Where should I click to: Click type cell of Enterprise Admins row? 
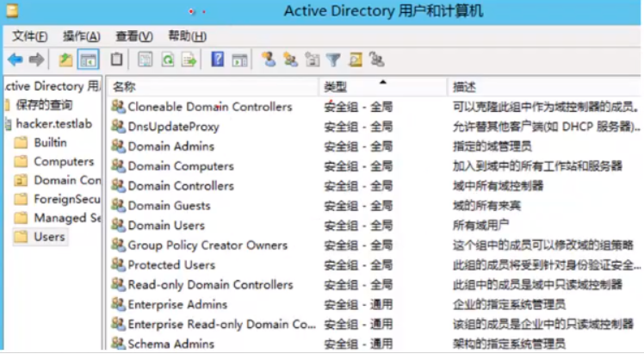coord(358,304)
